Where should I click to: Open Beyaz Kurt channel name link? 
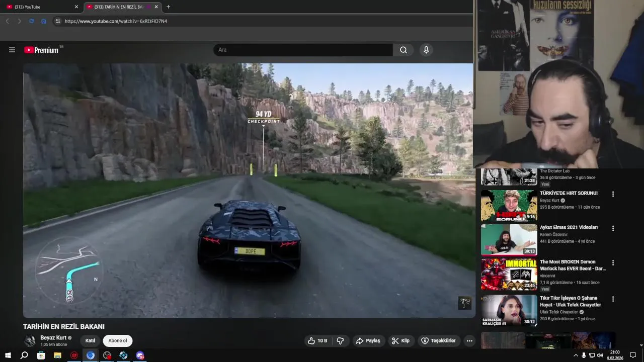tap(53, 338)
